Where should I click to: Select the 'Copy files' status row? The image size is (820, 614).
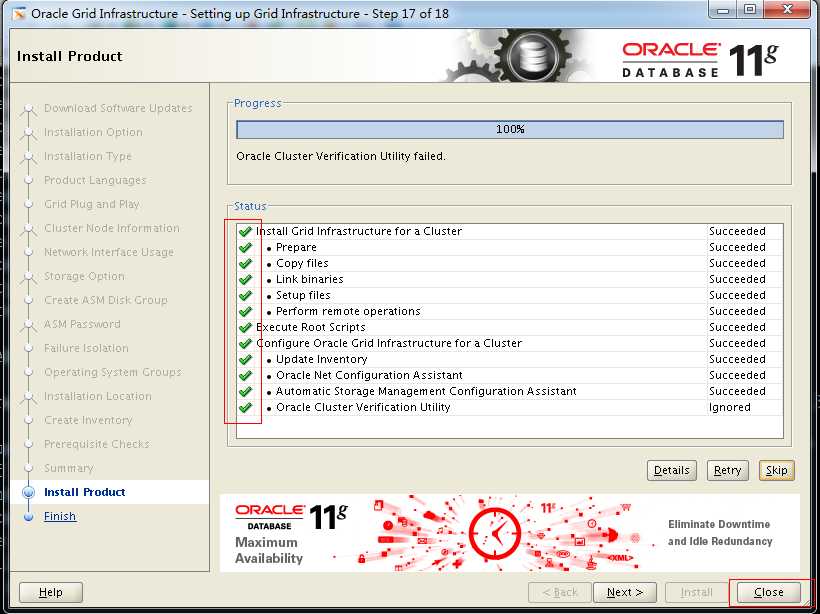[x=510, y=263]
